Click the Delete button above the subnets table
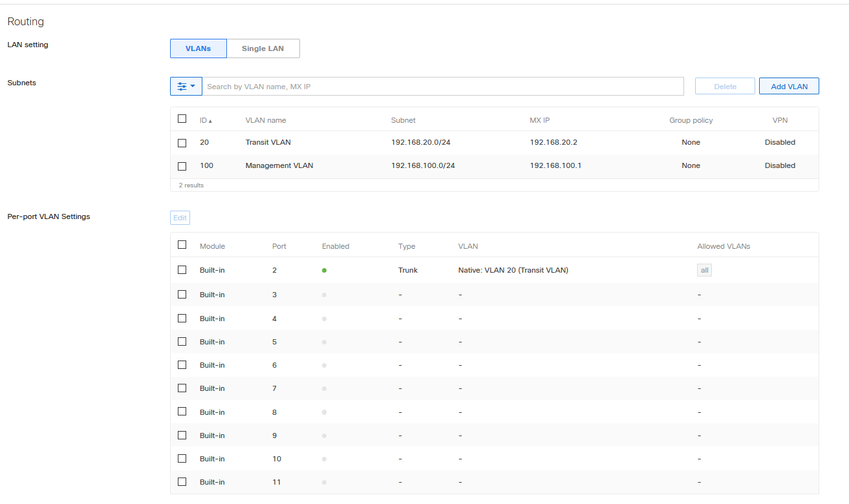The height and width of the screenshot is (504, 849). pyautogui.click(x=724, y=86)
